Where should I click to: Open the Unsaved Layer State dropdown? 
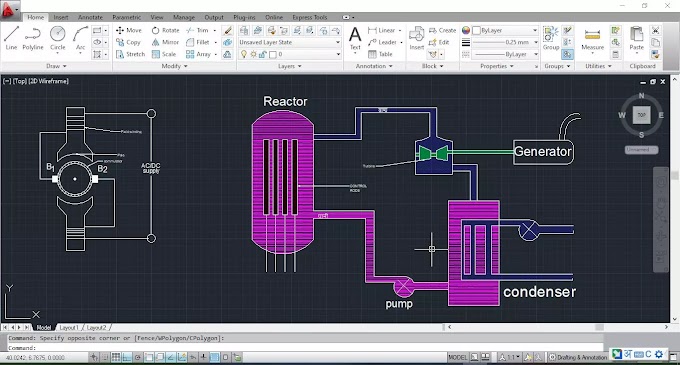click(289, 42)
